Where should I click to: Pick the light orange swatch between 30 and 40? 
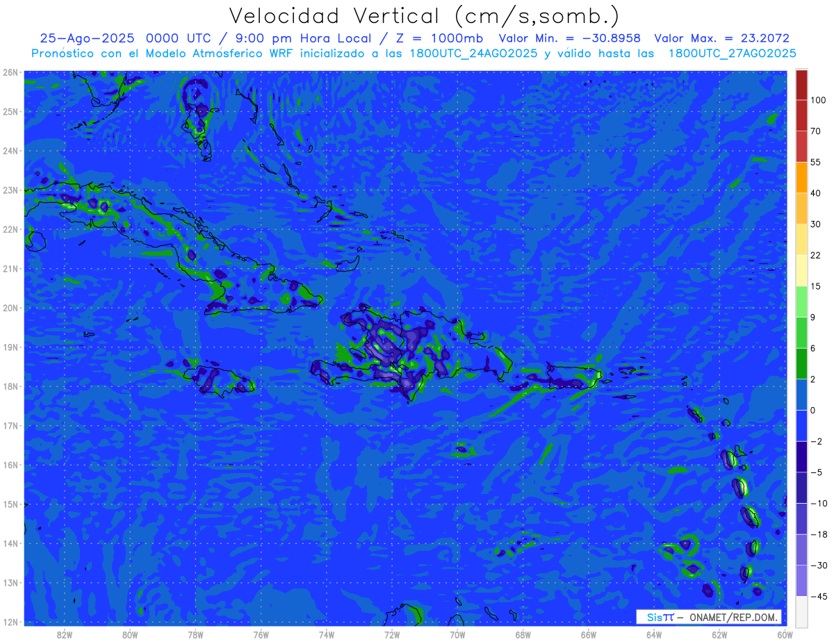click(x=801, y=208)
